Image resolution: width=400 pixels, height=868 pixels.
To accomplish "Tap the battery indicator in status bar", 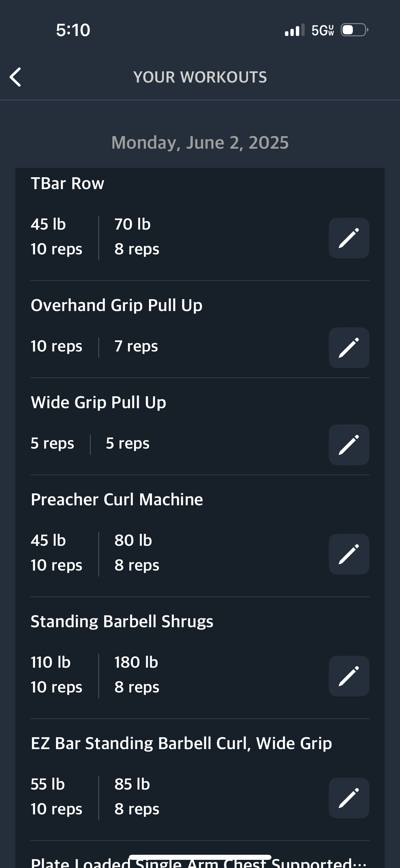I will 355,30.
